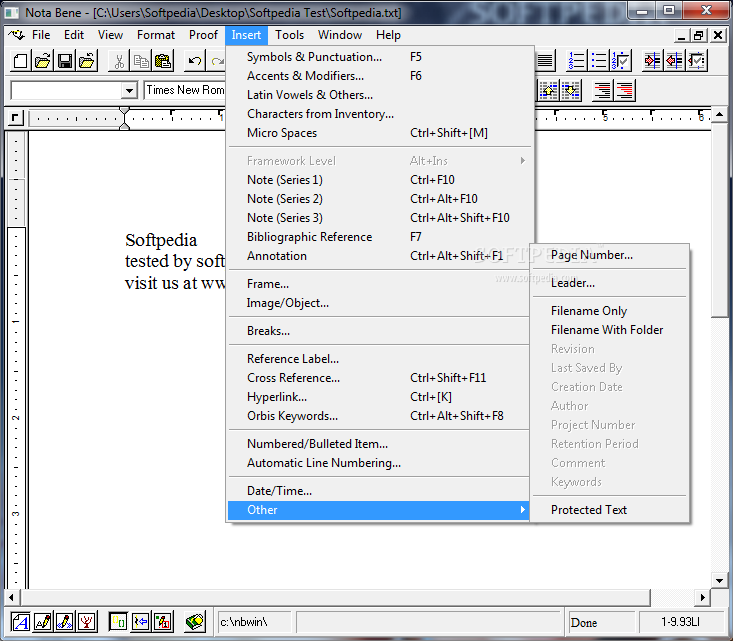Click the New blank document icon
The image size is (733, 641).
click(x=20, y=61)
